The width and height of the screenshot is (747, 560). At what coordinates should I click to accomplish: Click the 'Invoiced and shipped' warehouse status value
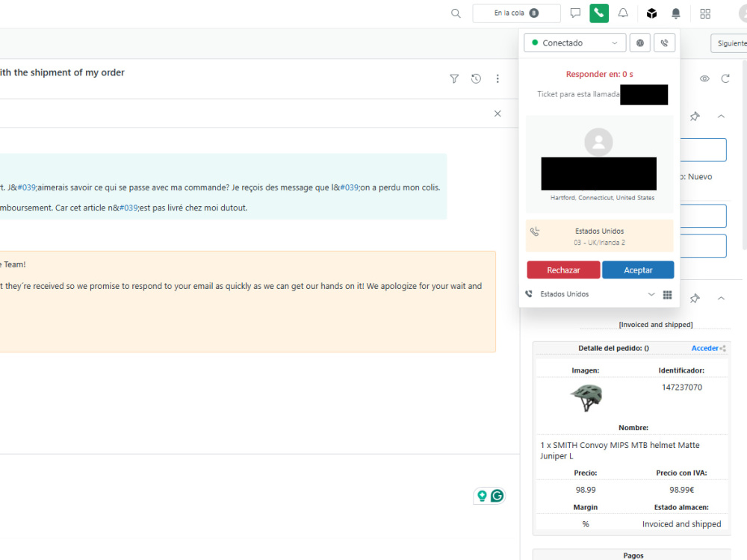coord(681,524)
